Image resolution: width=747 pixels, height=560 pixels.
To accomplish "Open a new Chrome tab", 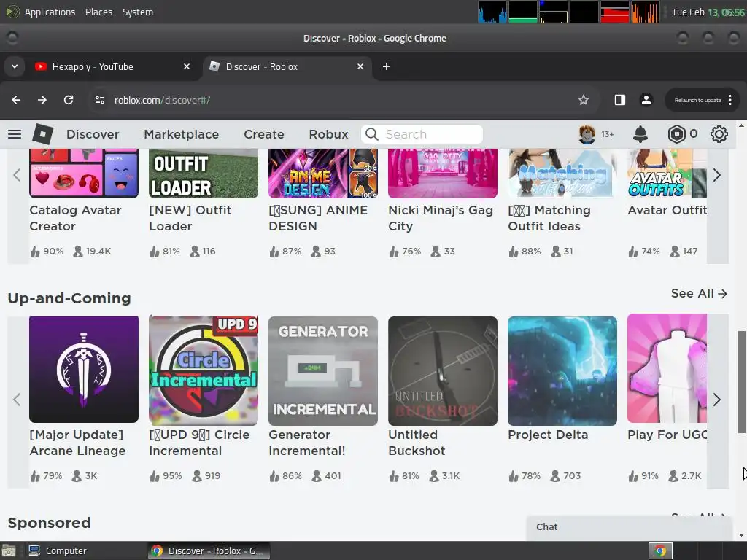I will (x=387, y=66).
